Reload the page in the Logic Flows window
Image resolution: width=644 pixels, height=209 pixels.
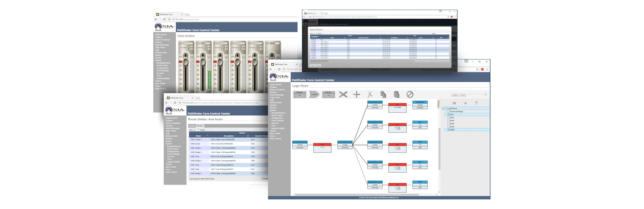[279, 69]
